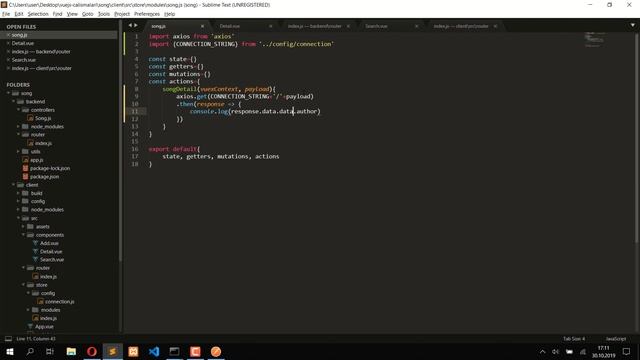Screen dimensions: 640x360
Task: Open the Selection menu
Action: click(38, 14)
